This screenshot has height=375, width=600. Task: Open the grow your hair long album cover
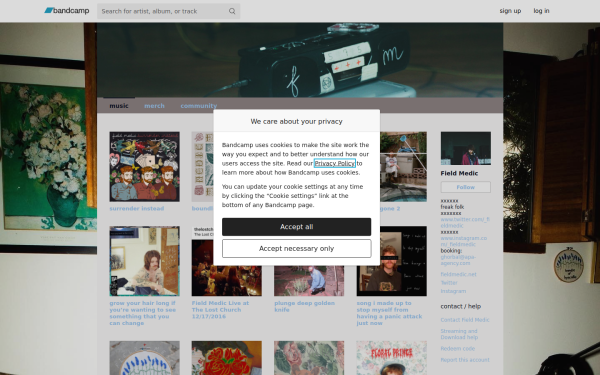point(144,261)
